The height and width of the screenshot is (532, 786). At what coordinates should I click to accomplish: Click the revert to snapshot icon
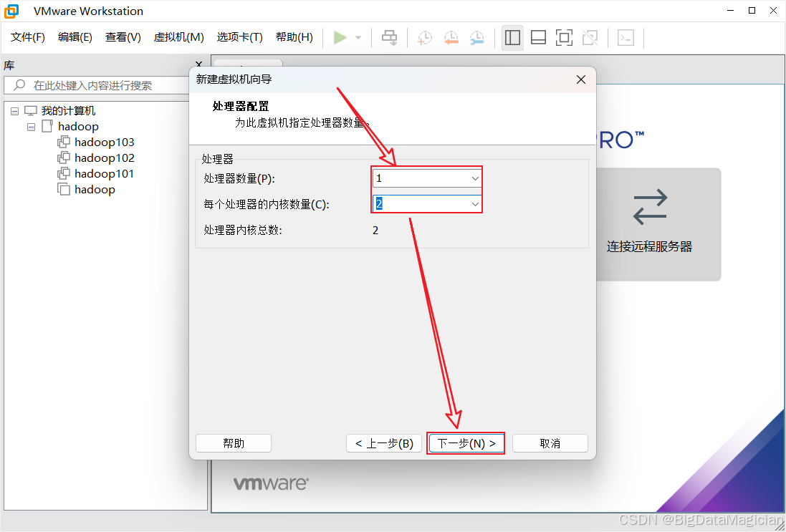pyautogui.click(x=451, y=37)
